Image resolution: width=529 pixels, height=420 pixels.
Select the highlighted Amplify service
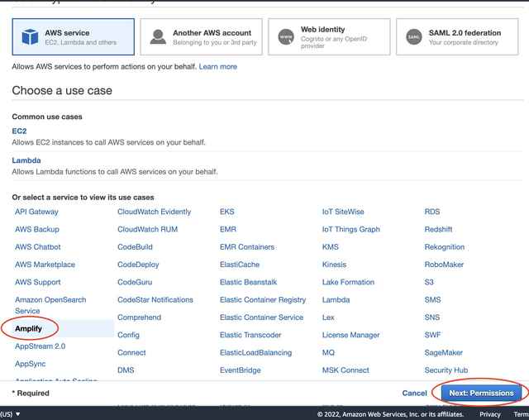coord(29,328)
